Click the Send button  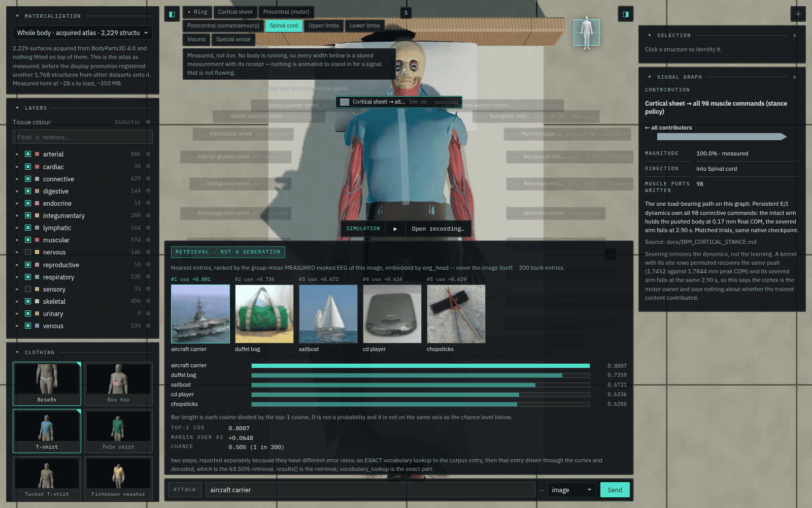pos(615,490)
